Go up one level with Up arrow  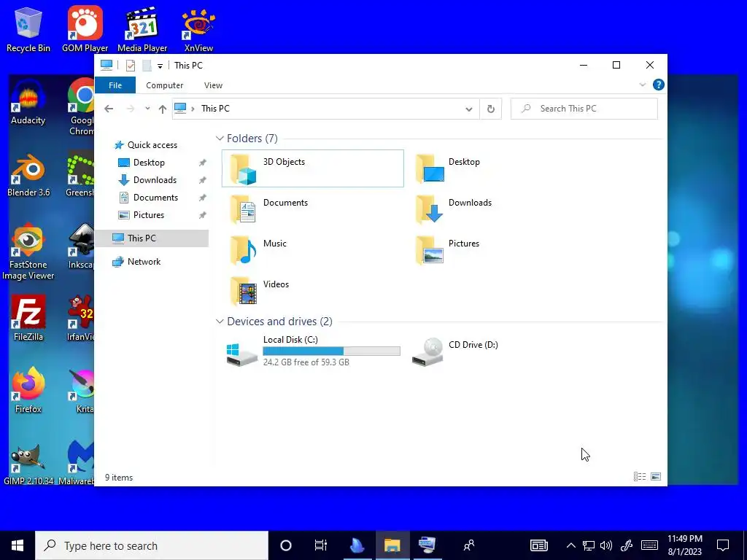point(163,109)
